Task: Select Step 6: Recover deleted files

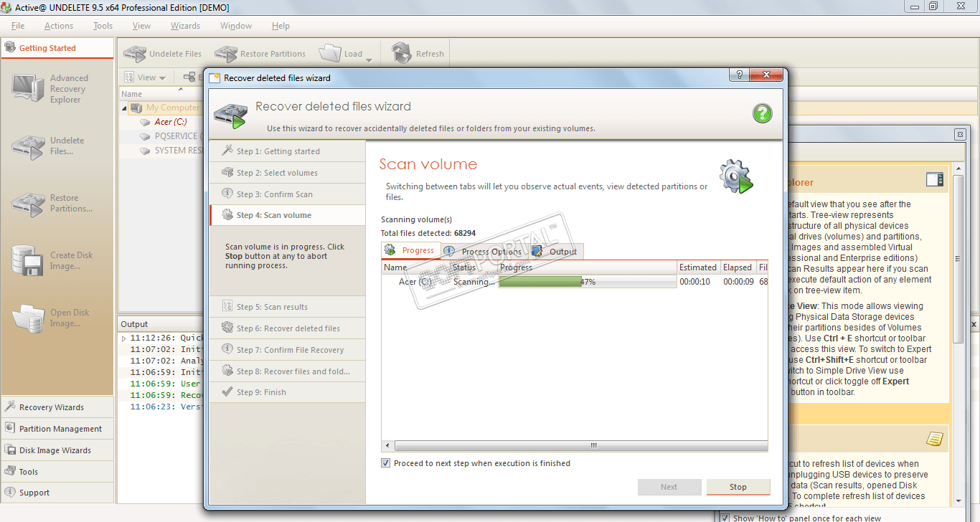Action: click(x=288, y=328)
